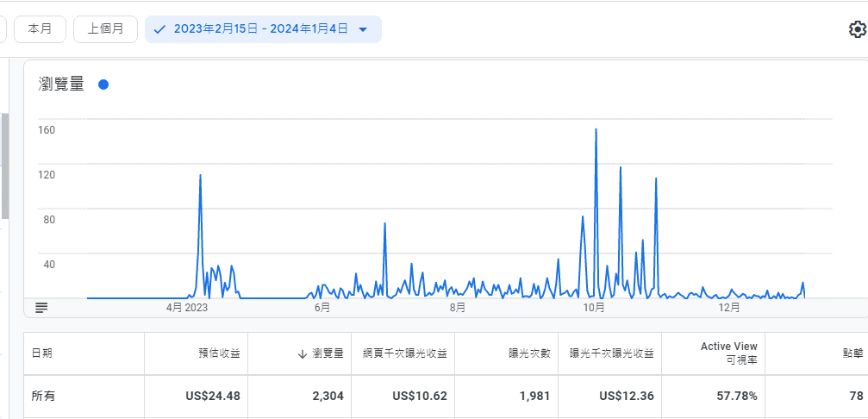Click the tallest chart peak near 10月
The height and width of the screenshot is (419, 868).
(x=596, y=130)
